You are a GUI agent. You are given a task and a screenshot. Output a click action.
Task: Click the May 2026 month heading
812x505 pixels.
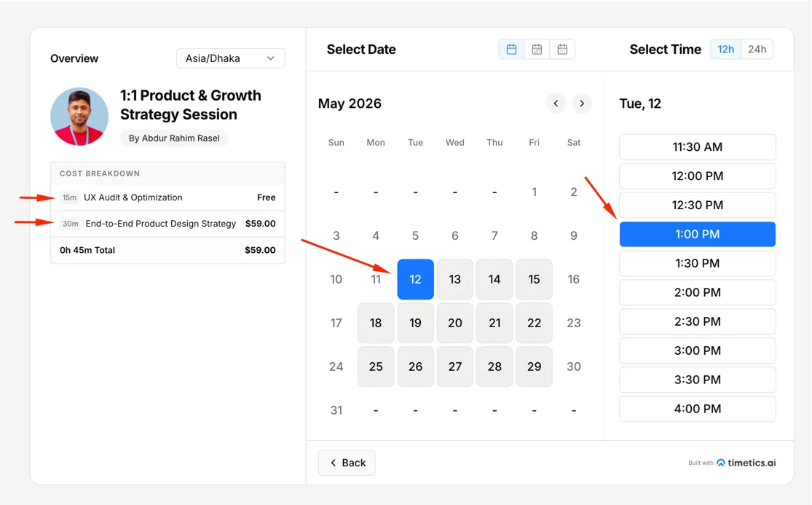(x=350, y=103)
